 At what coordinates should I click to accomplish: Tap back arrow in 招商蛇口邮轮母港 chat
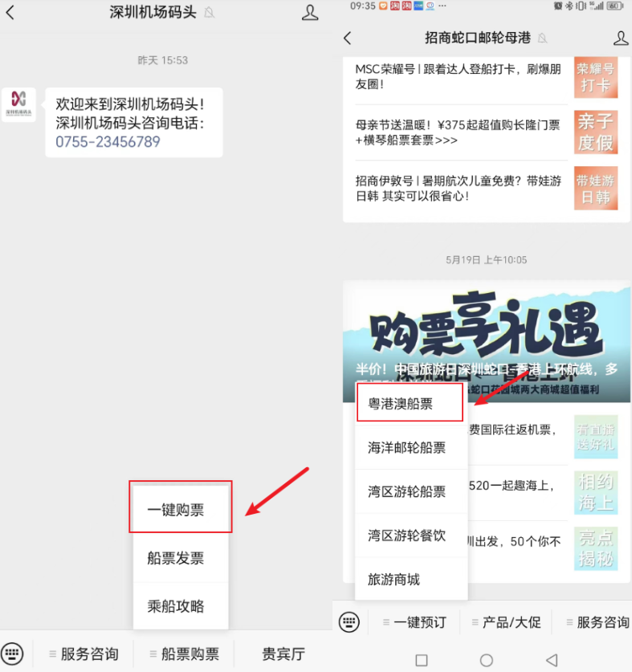[348, 38]
